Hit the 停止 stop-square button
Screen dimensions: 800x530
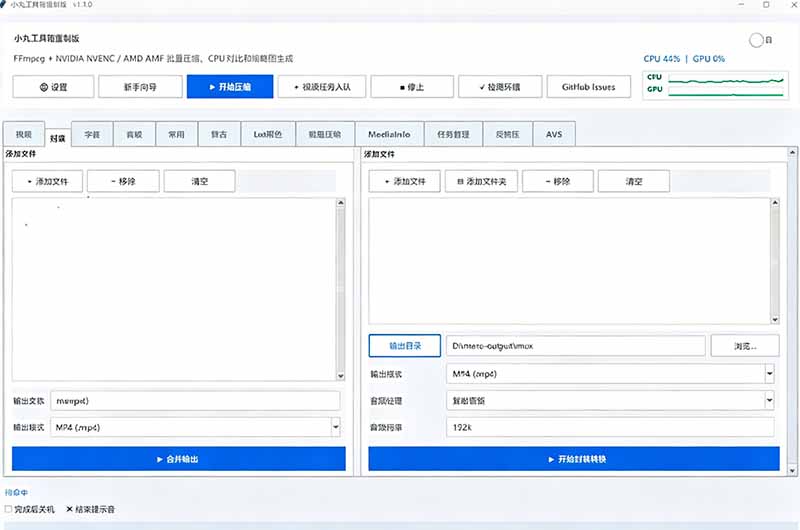click(412, 87)
